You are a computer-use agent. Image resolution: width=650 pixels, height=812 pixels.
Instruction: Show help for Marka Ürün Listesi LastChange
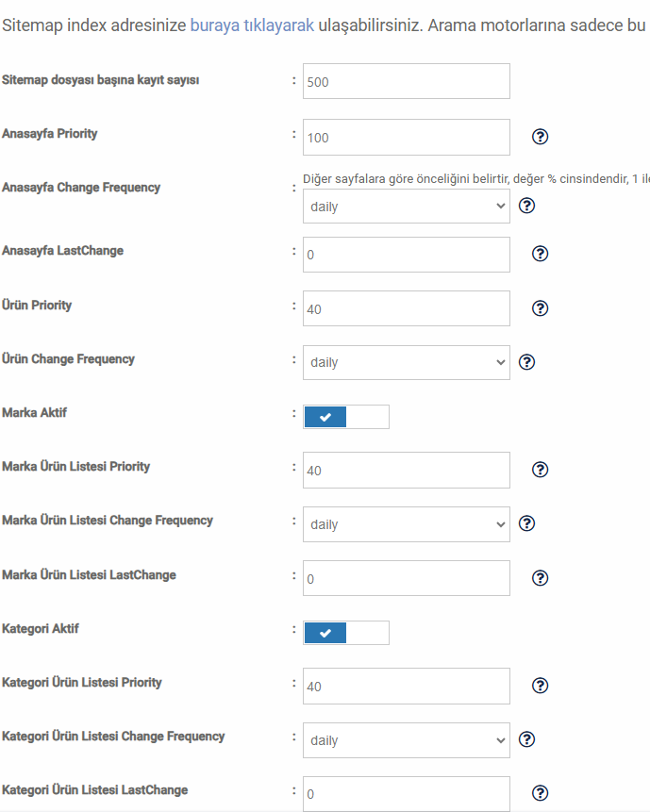[x=540, y=578]
